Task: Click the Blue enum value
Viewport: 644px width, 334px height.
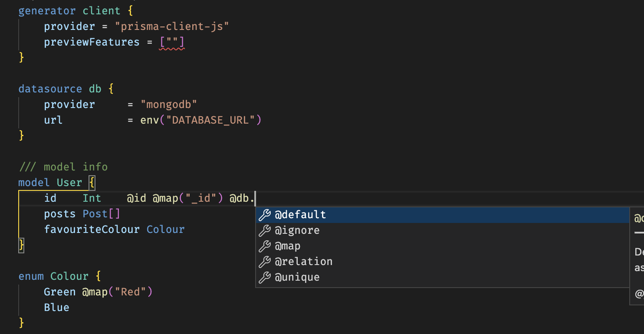Action: [x=56, y=307]
